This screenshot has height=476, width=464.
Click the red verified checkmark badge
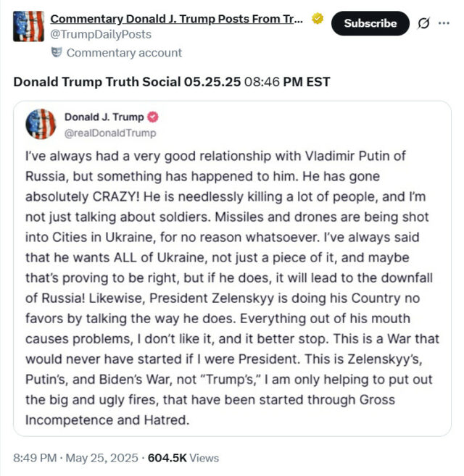click(x=153, y=117)
